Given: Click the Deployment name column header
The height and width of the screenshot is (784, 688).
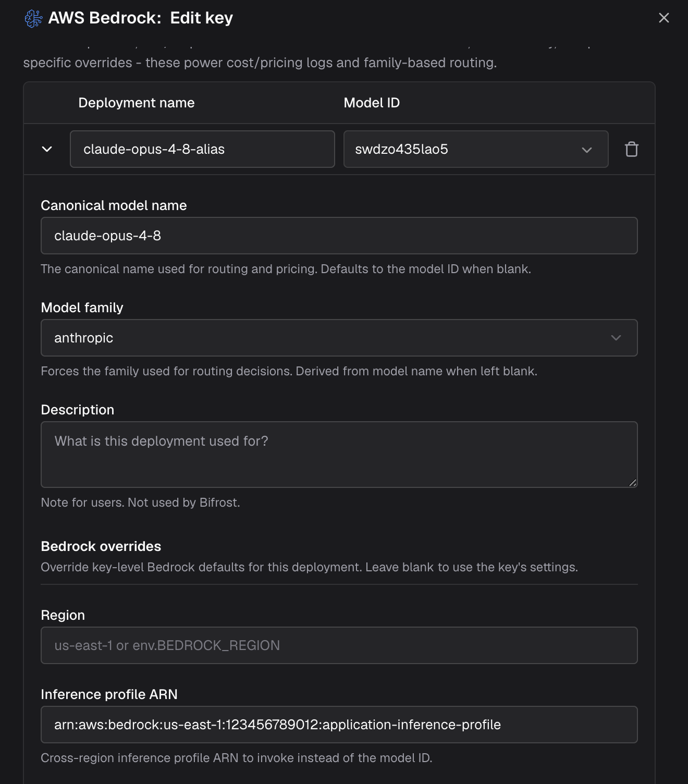Looking at the screenshot, I should (137, 103).
